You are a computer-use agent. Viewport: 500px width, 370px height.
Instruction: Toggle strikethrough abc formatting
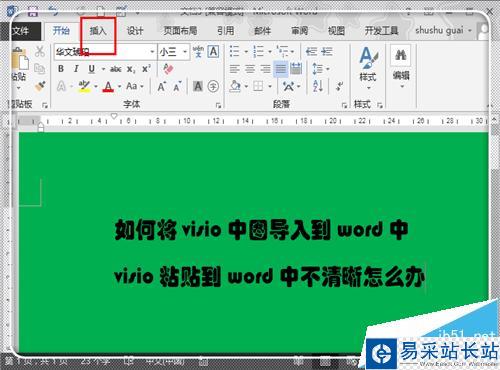pyautogui.click(x=115, y=69)
